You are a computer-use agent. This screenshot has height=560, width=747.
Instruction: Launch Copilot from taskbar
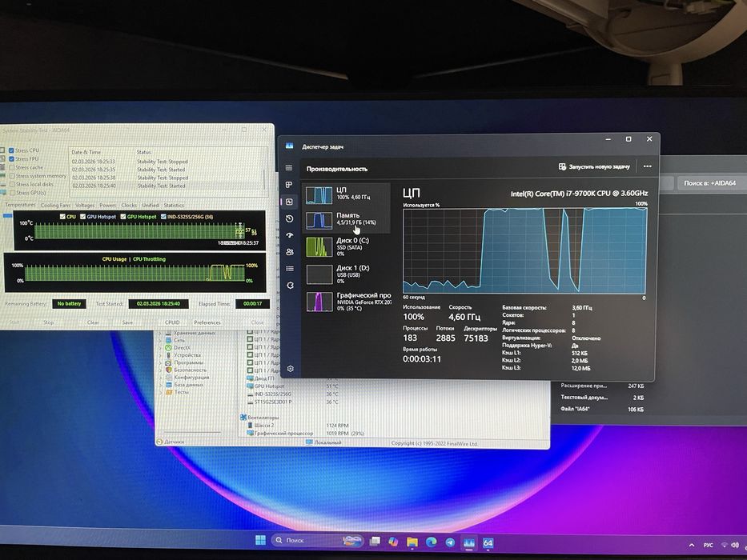coord(393,542)
